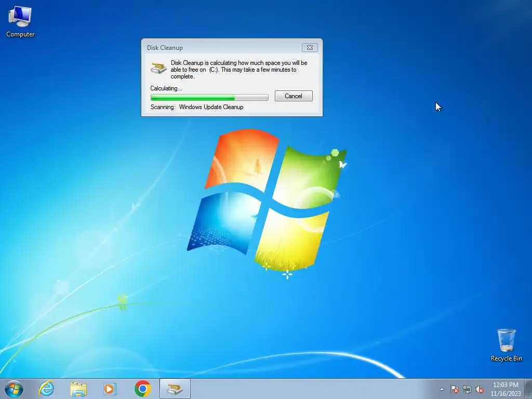Click the 'Calculating...' label
Screen dimensions: 532x399
(166, 88)
